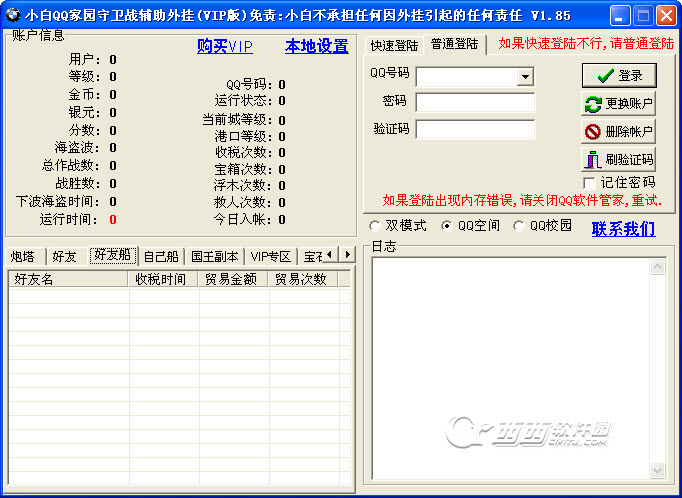The height and width of the screenshot is (498, 682).
Task: Click the 如果登陆出现内存错误 red warning text
Action: 522,201
